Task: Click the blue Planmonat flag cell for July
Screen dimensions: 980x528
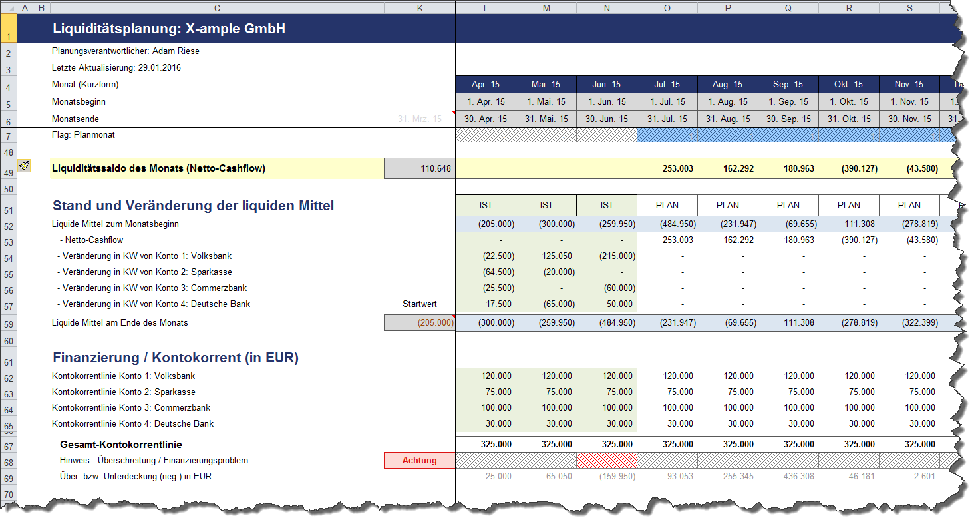Action: click(x=667, y=135)
